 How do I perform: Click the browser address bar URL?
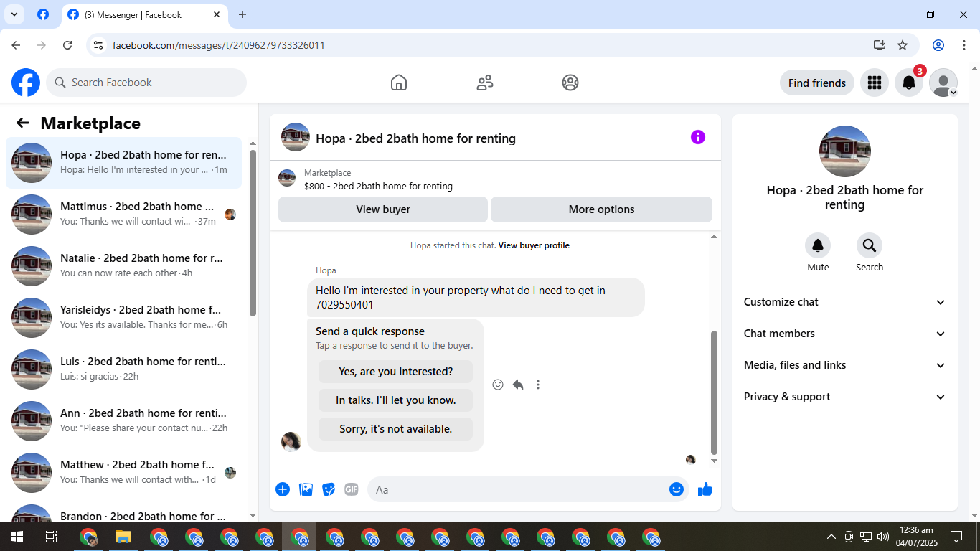pyautogui.click(x=219, y=45)
